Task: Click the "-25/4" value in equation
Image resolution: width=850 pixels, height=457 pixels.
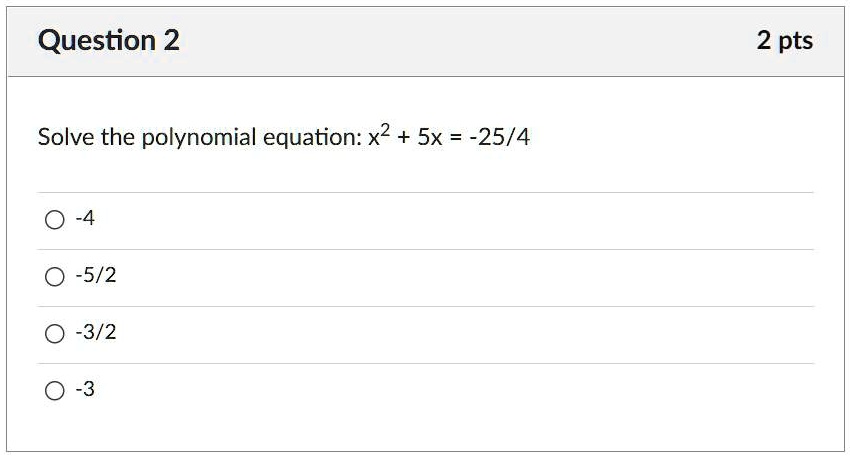Action: [x=500, y=137]
